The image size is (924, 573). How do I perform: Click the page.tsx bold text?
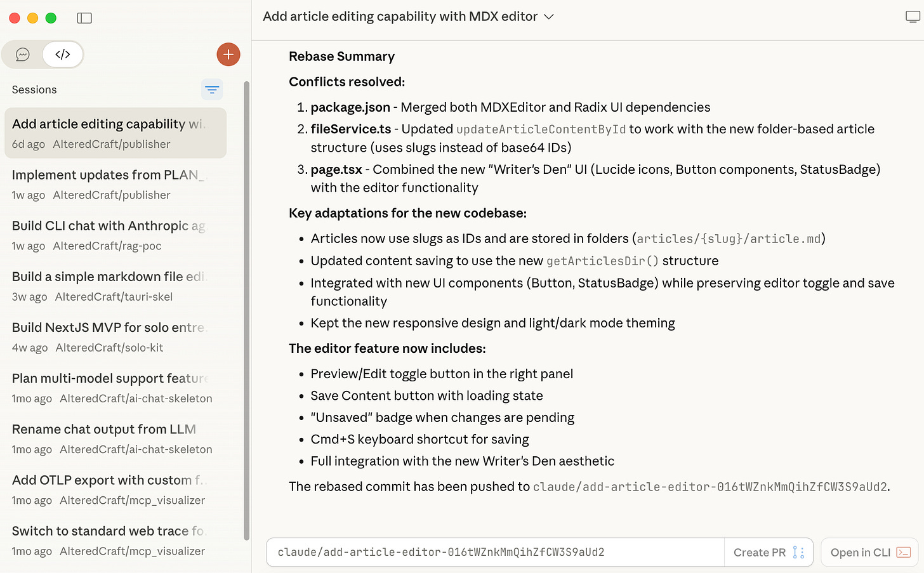[336, 169]
